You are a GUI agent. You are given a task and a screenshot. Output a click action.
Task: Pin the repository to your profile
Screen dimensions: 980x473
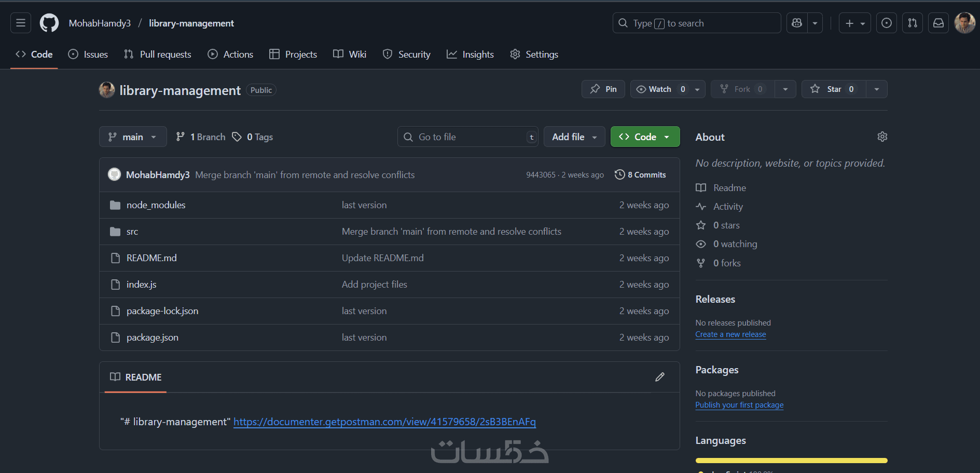(x=603, y=89)
